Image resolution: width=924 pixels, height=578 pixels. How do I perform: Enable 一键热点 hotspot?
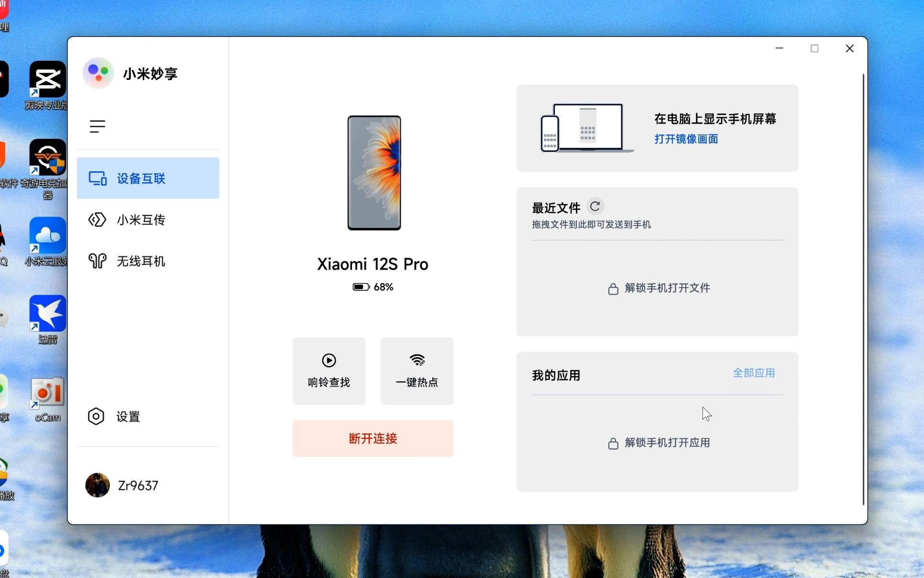(x=417, y=371)
